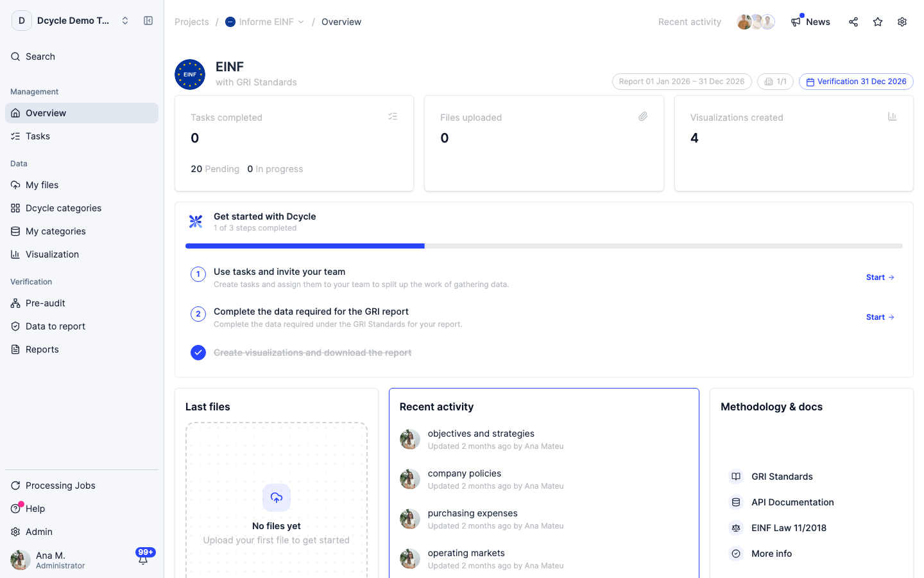Click the Dcycle Demo workspace avatar D

(22, 21)
